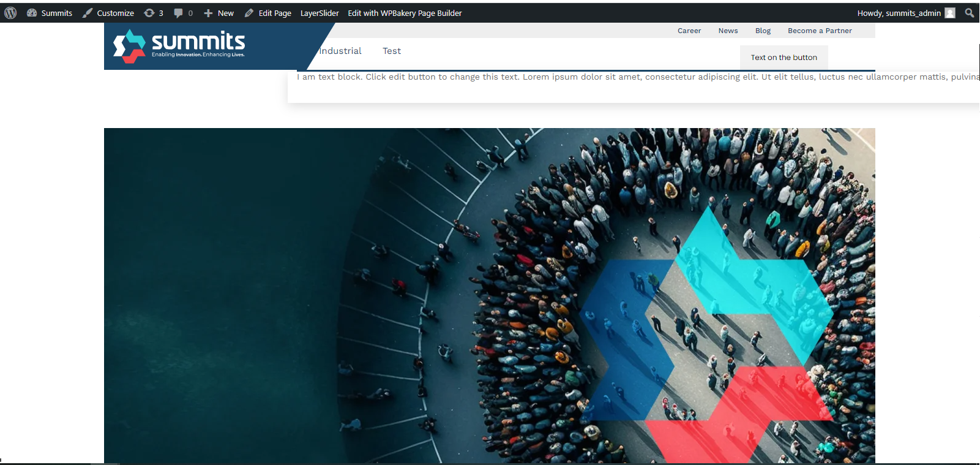The image size is (980, 465).
Task: Click the New plus icon
Action: 208,13
